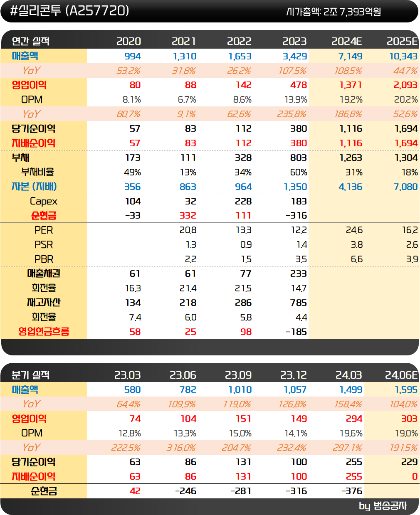Click receivables turnover value 21.4
The width and height of the screenshot is (420, 515).
click(x=188, y=288)
